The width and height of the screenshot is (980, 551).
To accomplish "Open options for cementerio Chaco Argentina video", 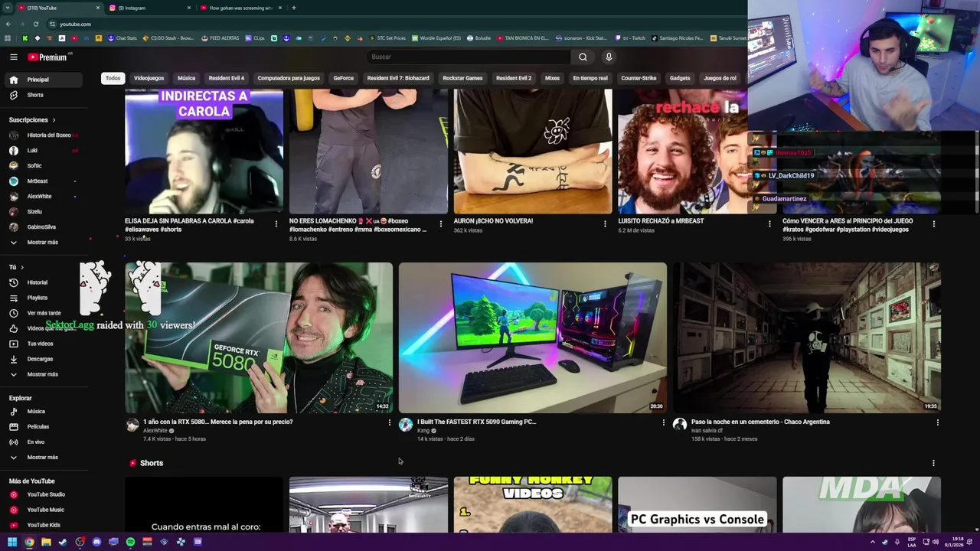I will (x=937, y=422).
